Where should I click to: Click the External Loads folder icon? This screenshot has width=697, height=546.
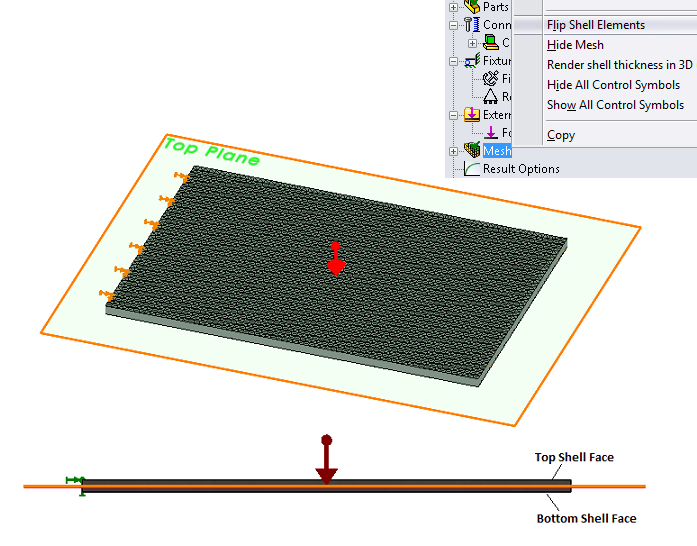pyautogui.click(x=472, y=114)
